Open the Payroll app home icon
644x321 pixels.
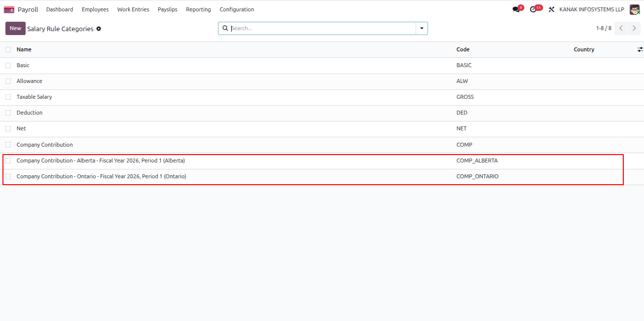pos(9,9)
